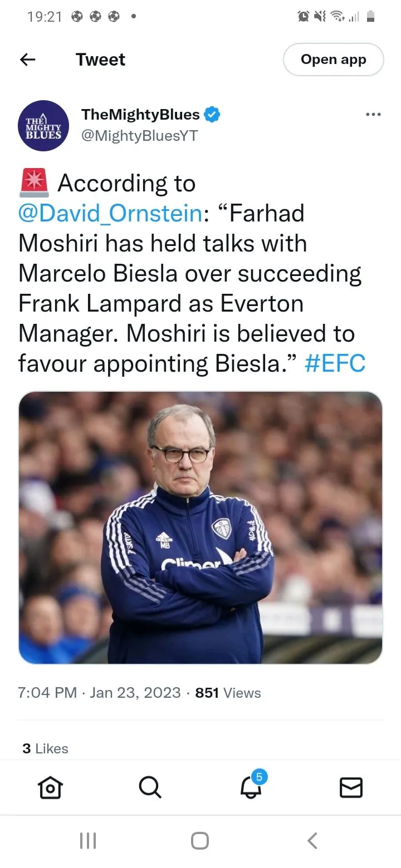The width and height of the screenshot is (401, 868).
Task: Tap the #EFC hashtag
Action: 335,364
